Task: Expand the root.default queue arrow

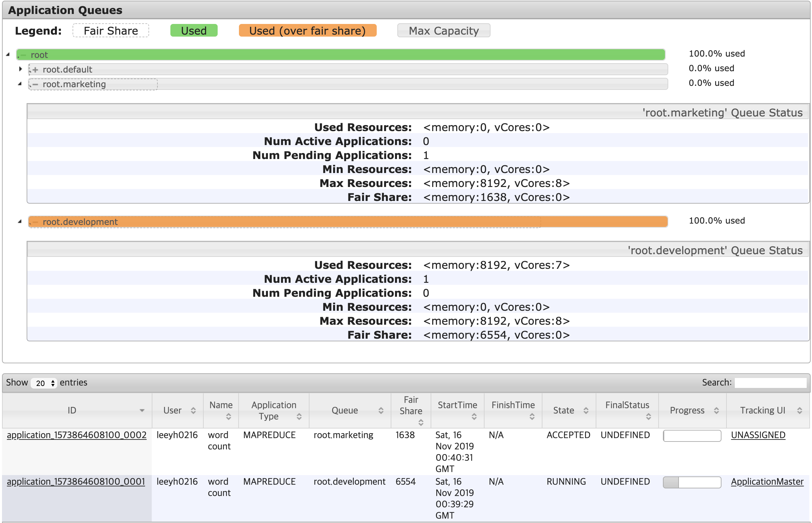Action: click(20, 69)
